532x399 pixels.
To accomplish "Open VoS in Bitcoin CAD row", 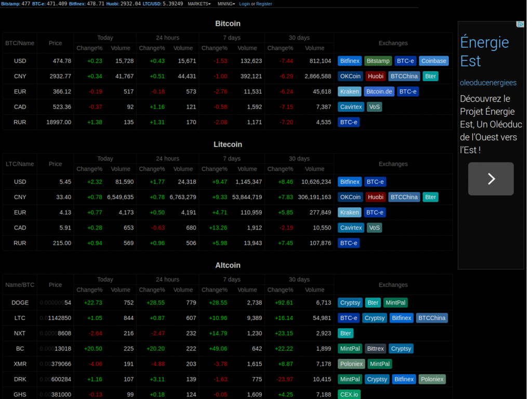I will (374, 107).
